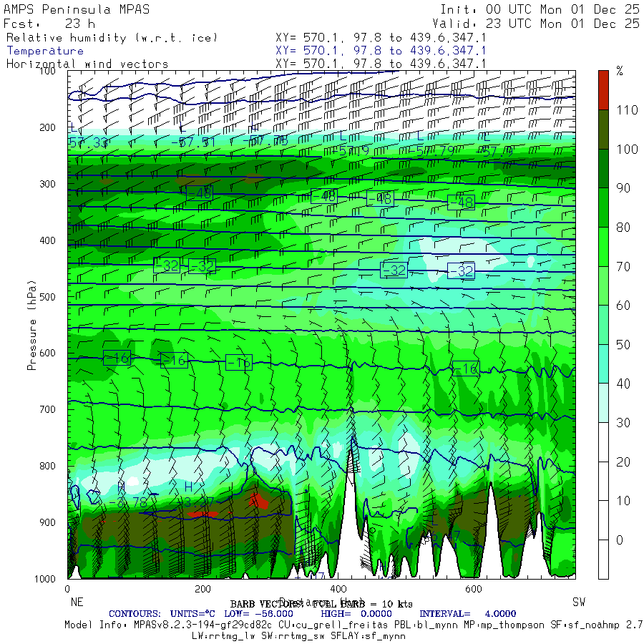Click the 'SW:rrtmg_sw' scheme text
This screenshot has height=644, width=644.
[293, 636]
